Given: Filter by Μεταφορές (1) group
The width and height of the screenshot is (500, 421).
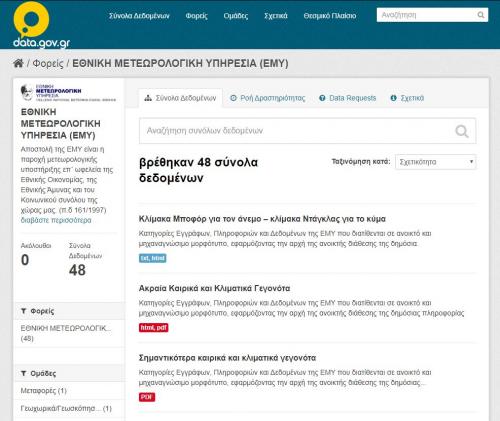Looking at the screenshot, I should 44,391.
